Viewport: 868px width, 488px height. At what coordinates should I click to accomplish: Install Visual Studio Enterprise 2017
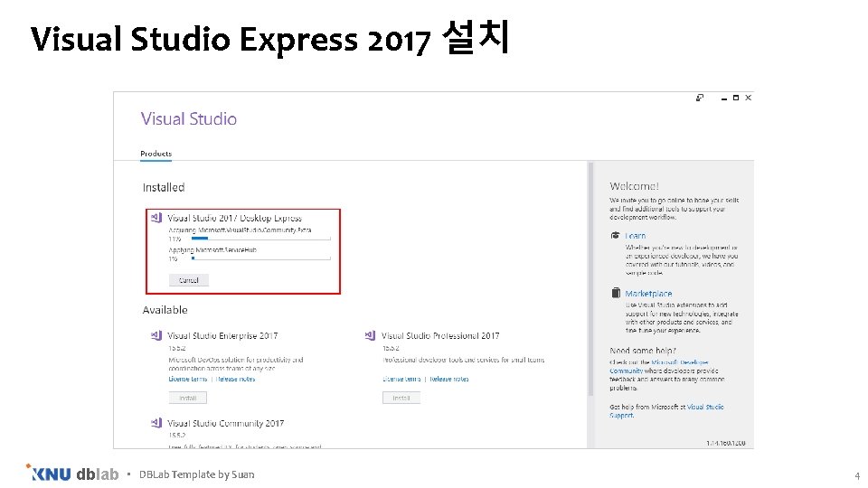188,398
